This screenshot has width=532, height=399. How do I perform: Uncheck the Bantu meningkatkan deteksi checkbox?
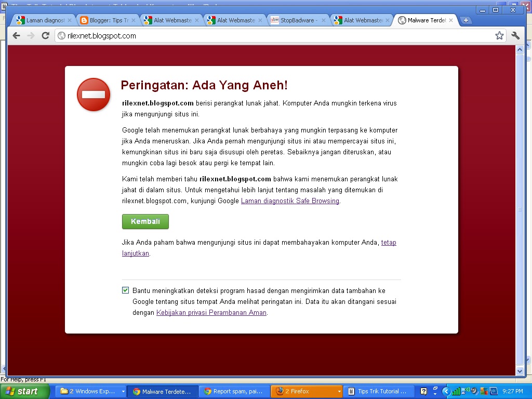126,290
